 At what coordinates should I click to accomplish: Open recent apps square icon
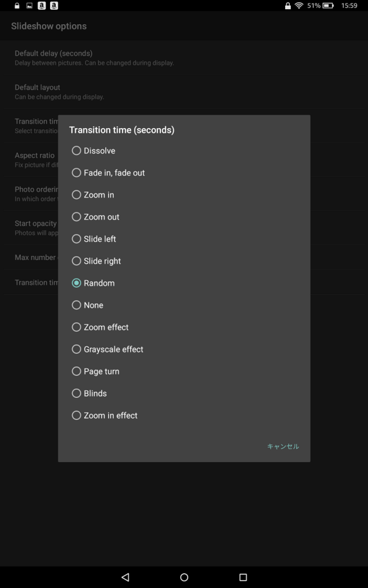[243, 577]
